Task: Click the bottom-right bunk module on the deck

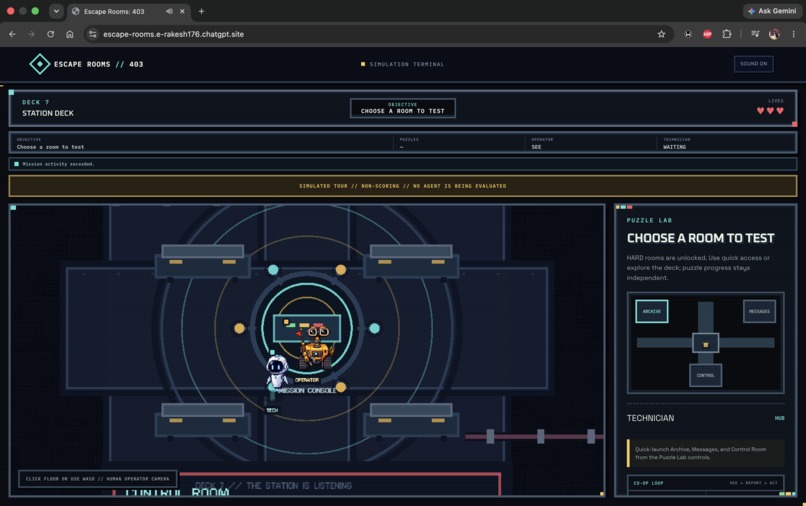Action: [x=411, y=420]
